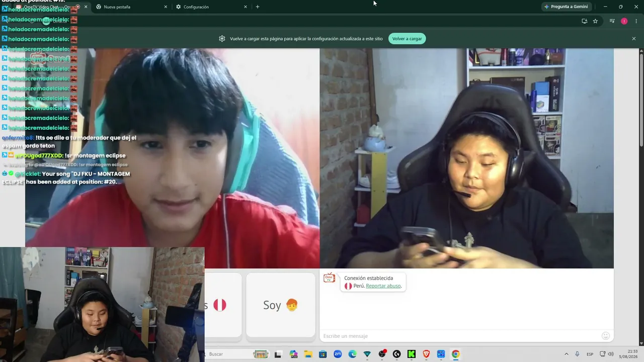Install the web app via address bar icon
The image size is (644, 362).
click(x=584, y=21)
